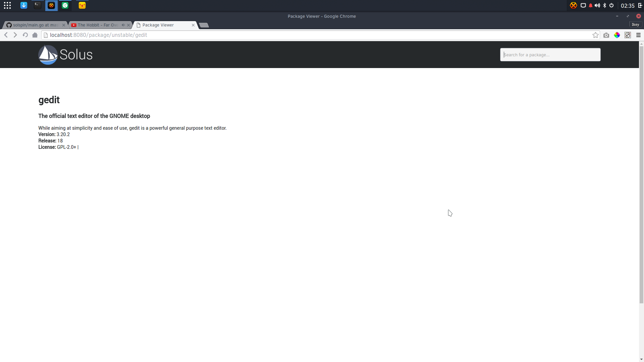Click the Solus logo
This screenshot has width=644, height=362.
pyautogui.click(x=65, y=55)
